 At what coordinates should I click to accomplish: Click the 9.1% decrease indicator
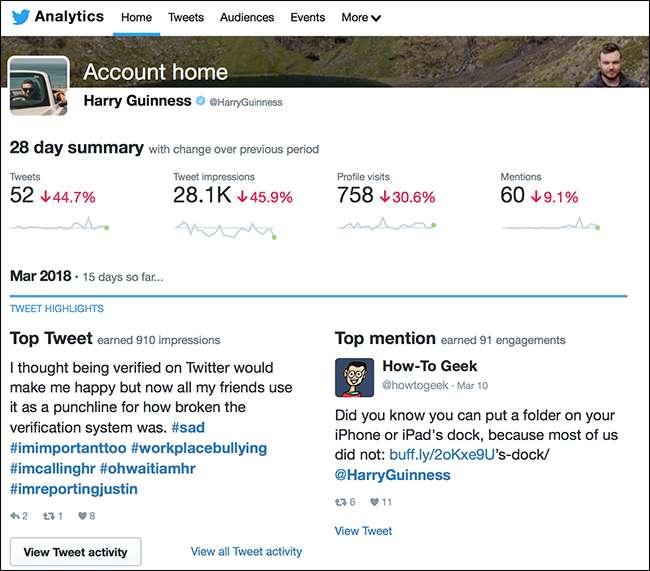(555, 197)
